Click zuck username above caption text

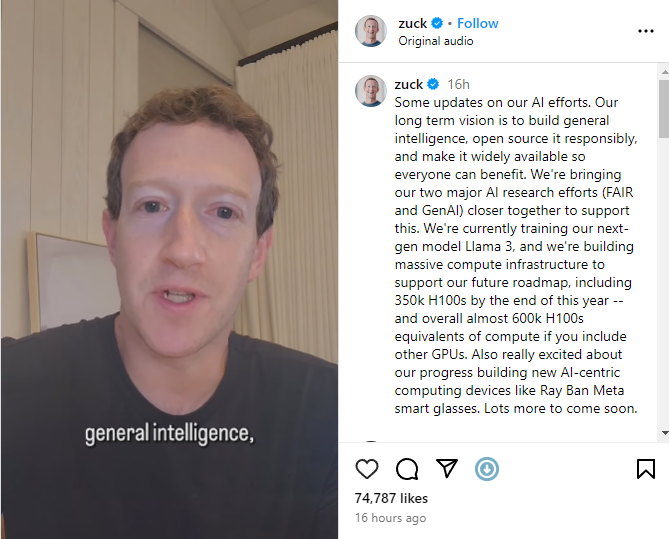[x=409, y=84]
